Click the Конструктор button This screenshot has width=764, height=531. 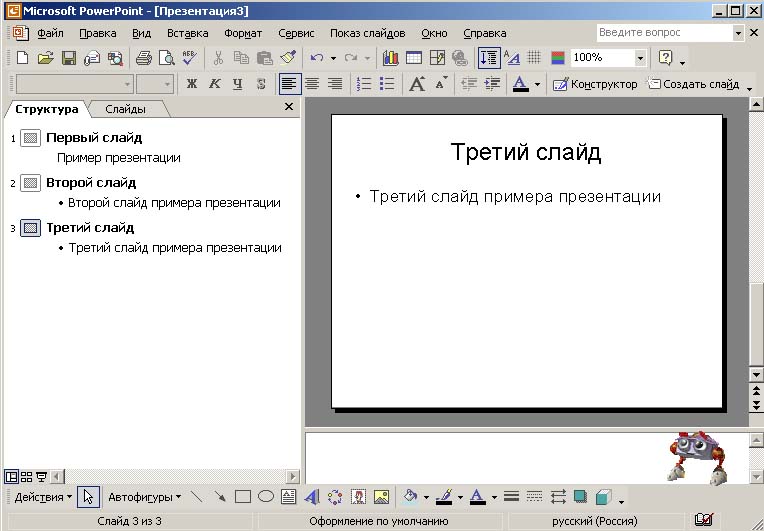tap(594, 84)
